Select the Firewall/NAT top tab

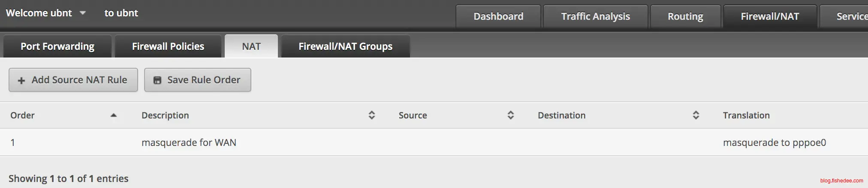point(770,16)
